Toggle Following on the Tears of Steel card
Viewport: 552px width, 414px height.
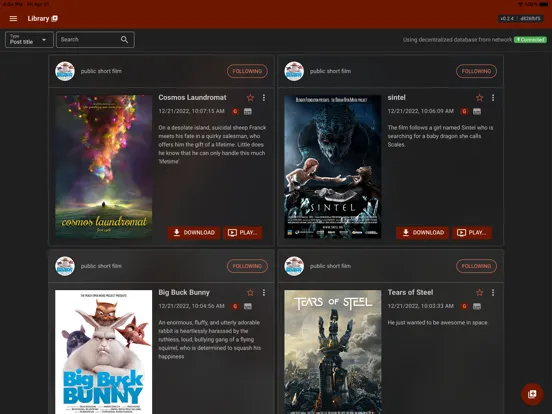coord(476,266)
